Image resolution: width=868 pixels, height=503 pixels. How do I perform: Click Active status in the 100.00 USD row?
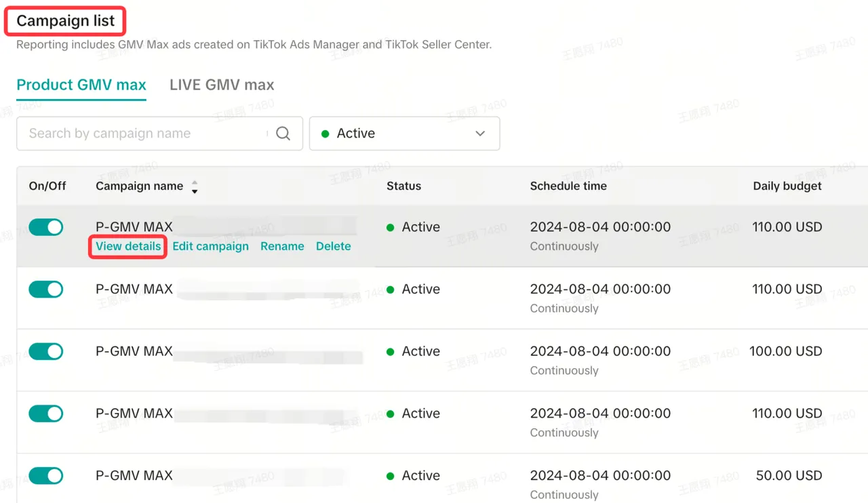[x=414, y=351]
